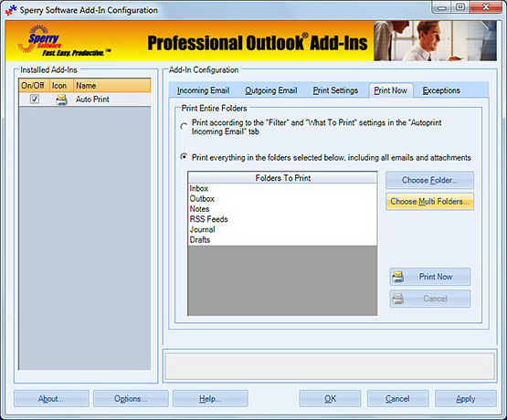507x420 pixels.
Task: Click the empty status text box at bottom
Action: point(330,366)
